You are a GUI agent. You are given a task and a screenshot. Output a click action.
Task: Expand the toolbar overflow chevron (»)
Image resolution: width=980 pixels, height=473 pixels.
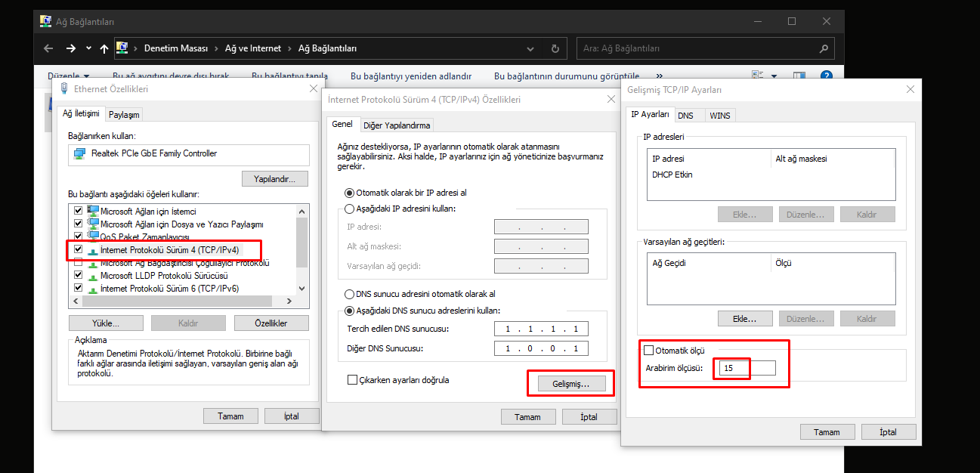[x=660, y=76]
